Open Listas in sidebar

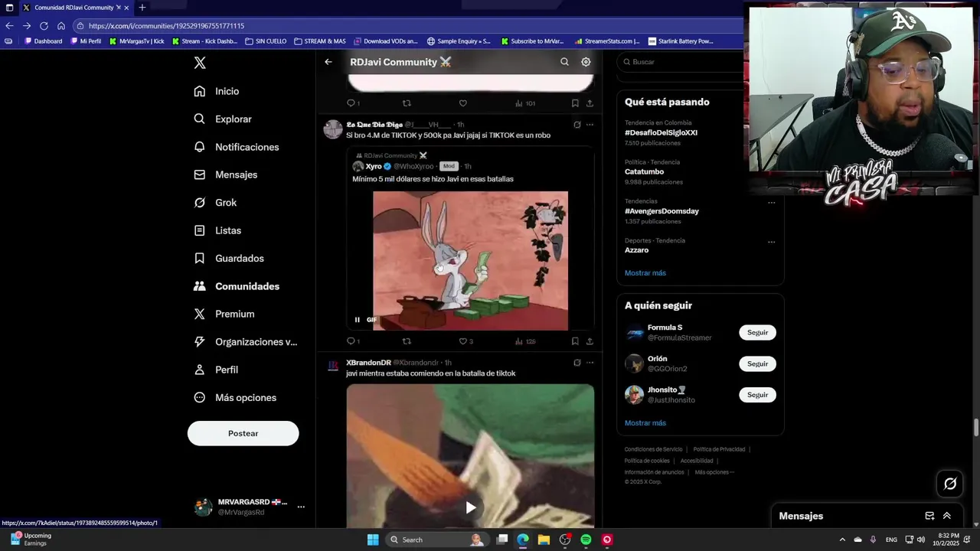pyautogui.click(x=217, y=230)
